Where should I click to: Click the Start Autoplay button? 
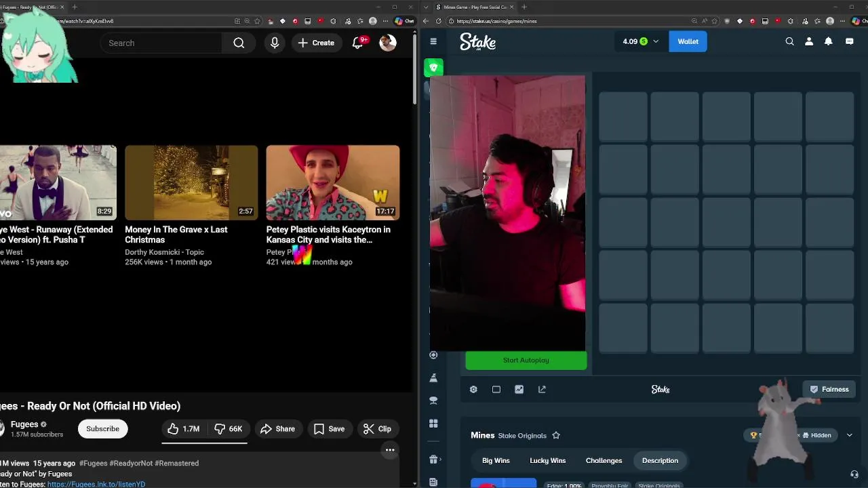pos(526,360)
